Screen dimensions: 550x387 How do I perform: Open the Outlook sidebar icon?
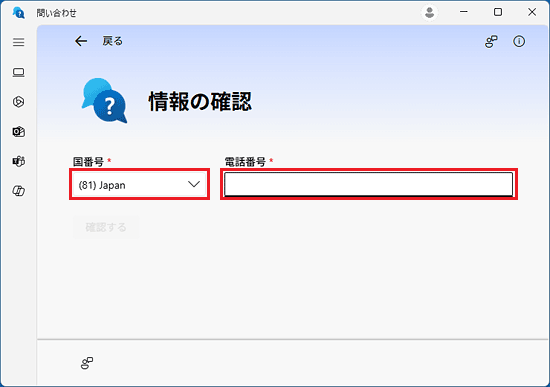point(19,132)
